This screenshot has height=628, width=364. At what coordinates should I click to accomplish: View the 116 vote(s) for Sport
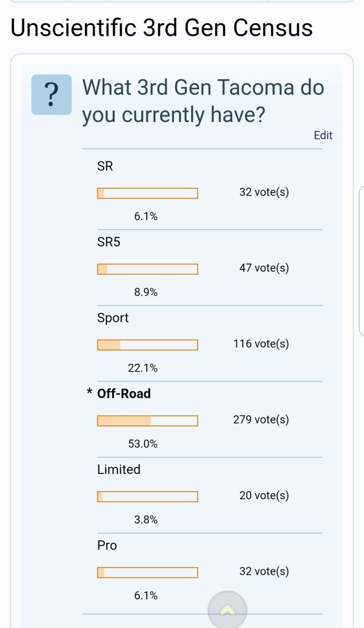coord(261,344)
